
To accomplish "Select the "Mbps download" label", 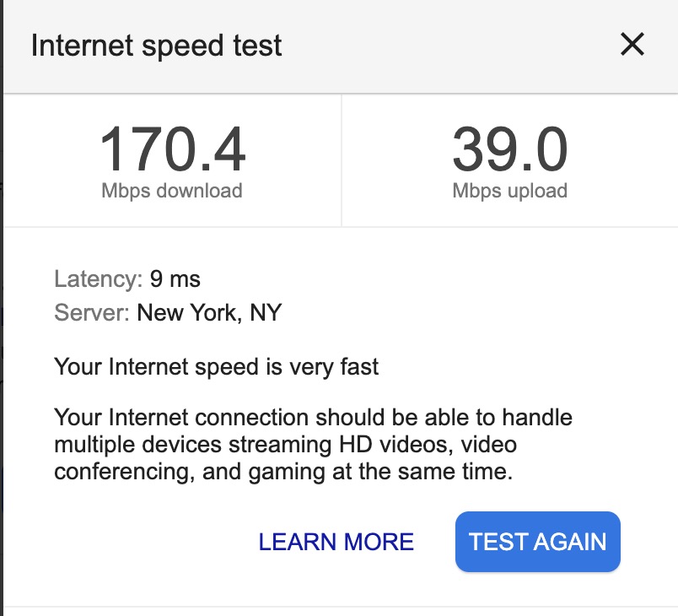I will pos(172,191).
